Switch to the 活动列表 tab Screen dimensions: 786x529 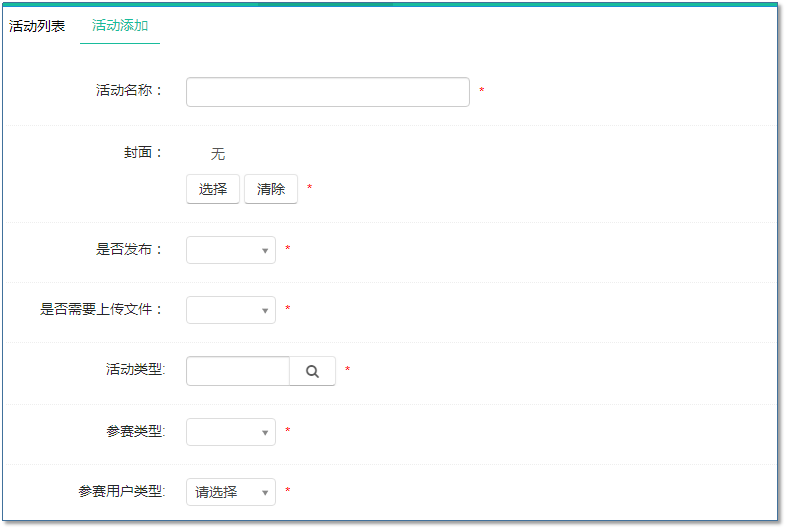point(37,26)
